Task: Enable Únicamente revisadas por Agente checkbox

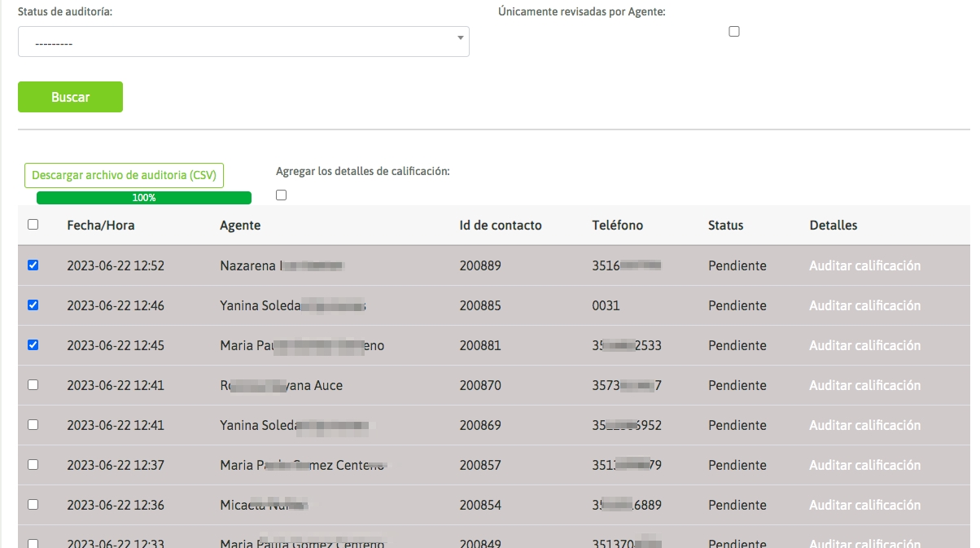Action: click(734, 32)
